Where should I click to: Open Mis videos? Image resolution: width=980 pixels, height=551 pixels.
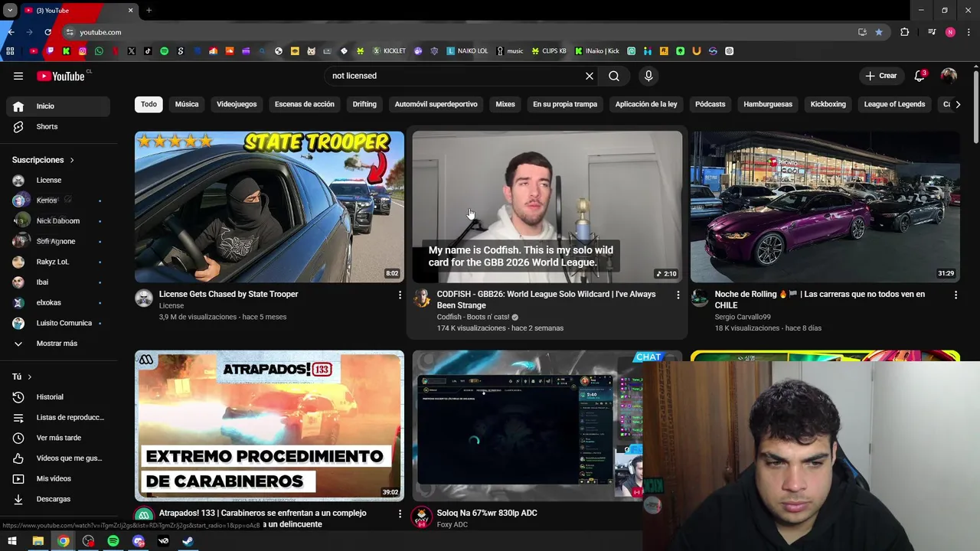click(58, 478)
